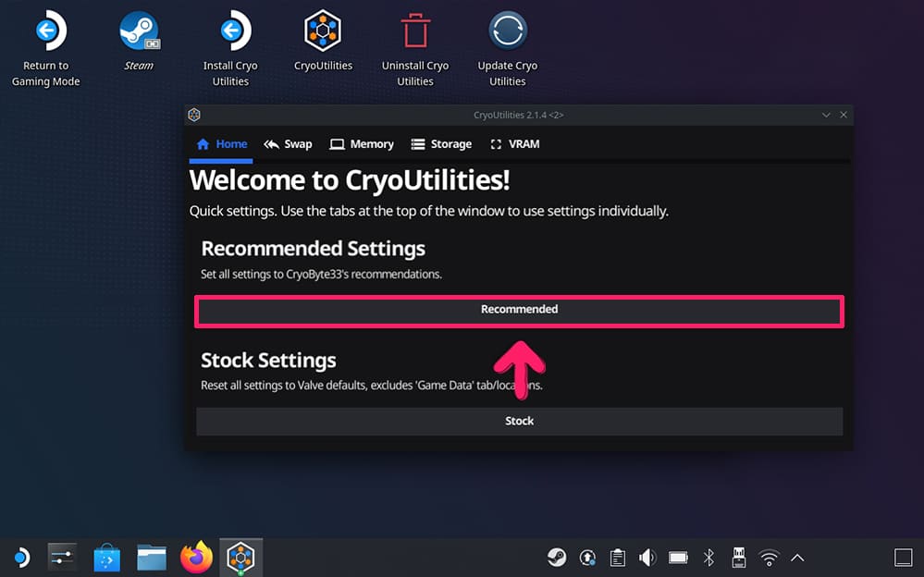Screen dimensions: 924x577
Task: Apply the Recommended settings button
Action: click(x=519, y=312)
